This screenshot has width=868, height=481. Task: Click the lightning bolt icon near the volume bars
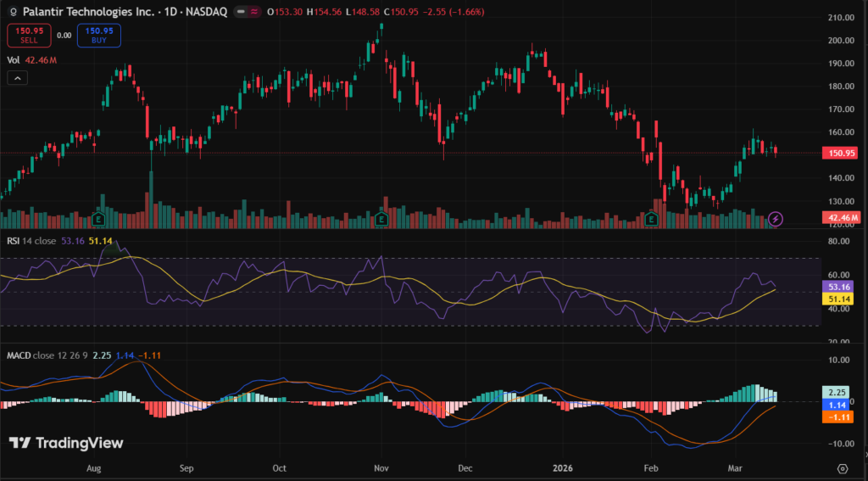(x=776, y=219)
